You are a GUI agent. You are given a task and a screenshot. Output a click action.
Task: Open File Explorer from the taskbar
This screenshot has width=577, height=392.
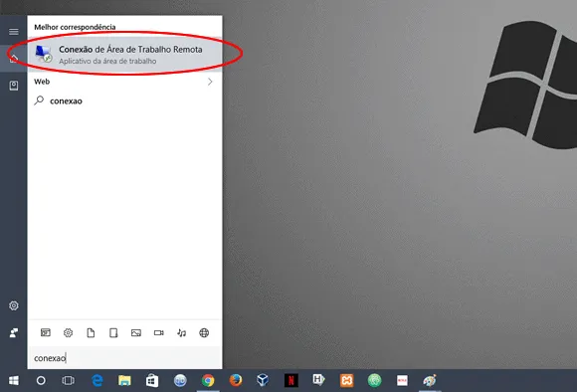pos(124,381)
